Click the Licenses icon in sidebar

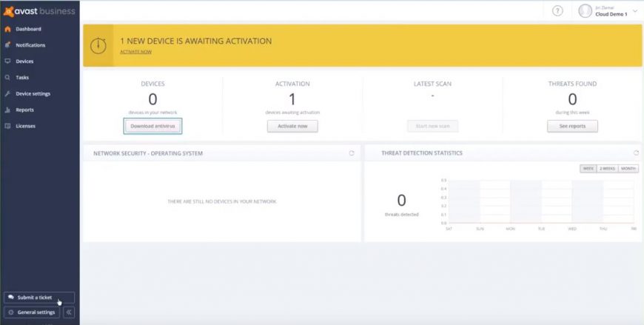(x=7, y=126)
